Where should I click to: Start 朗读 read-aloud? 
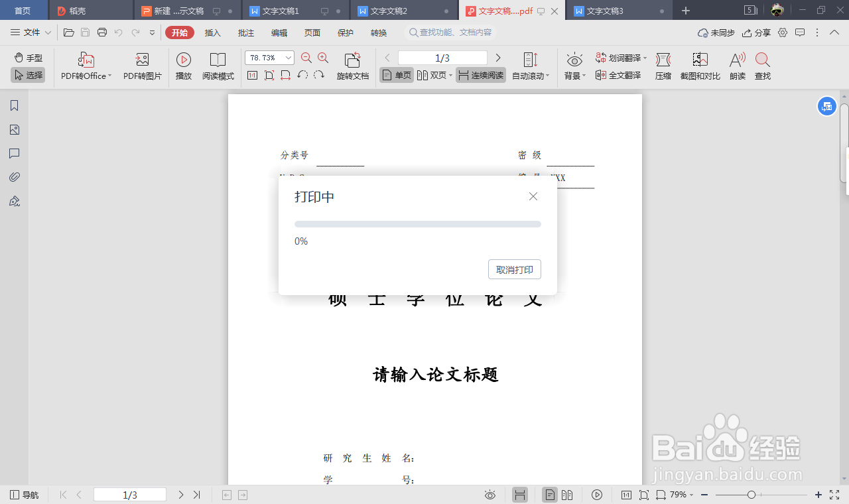pos(737,66)
